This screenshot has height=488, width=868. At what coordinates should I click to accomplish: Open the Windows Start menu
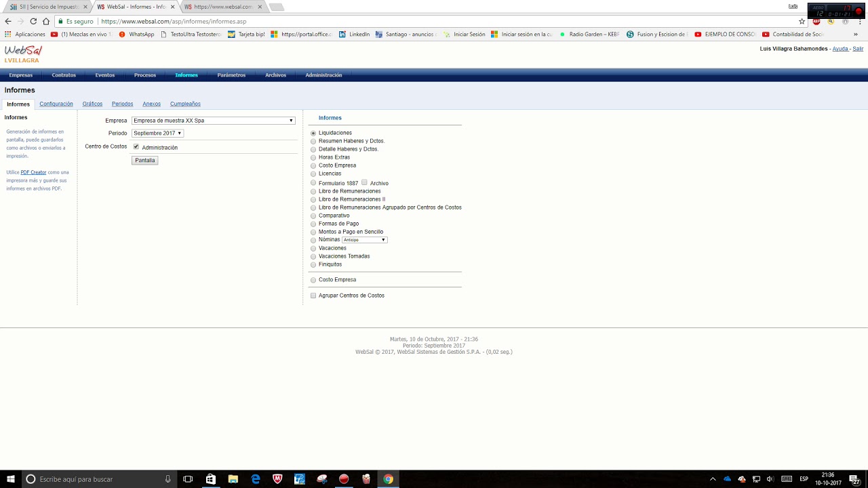pos(11,479)
